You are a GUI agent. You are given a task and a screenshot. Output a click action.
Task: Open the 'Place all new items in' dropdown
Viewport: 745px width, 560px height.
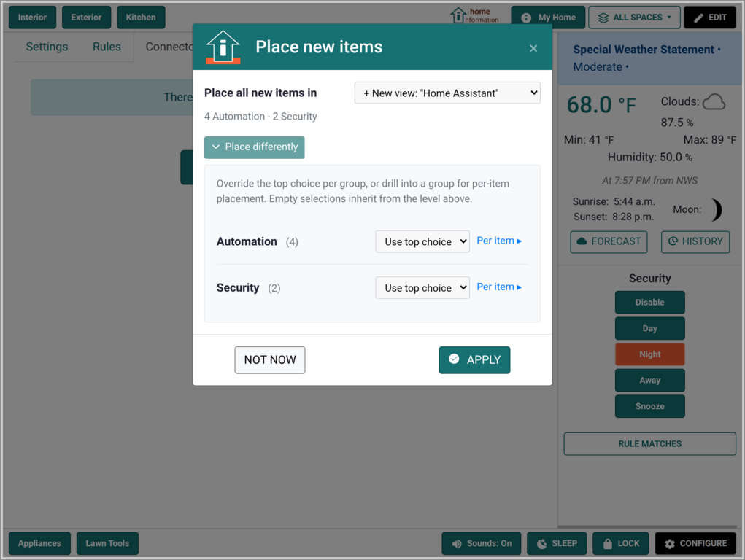pyautogui.click(x=447, y=93)
